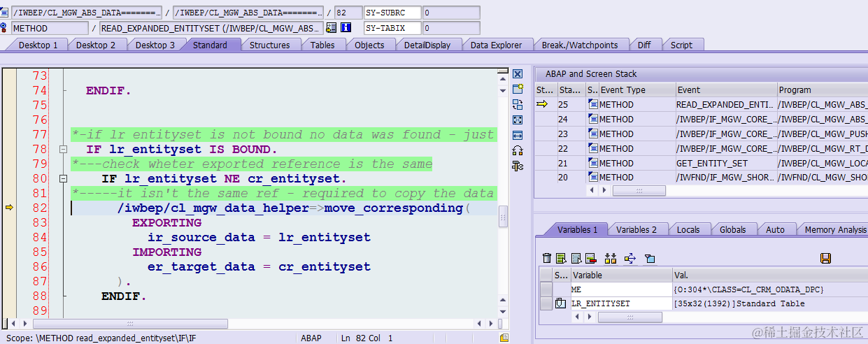
Task: Switch to the Globals tab
Action: point(733,229)
